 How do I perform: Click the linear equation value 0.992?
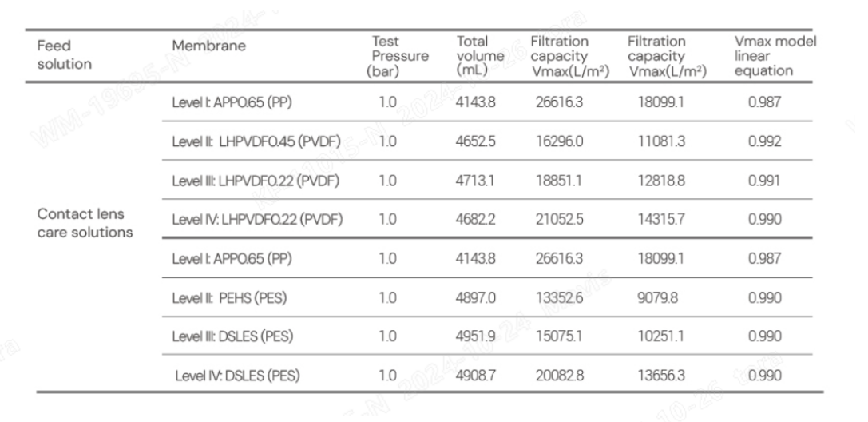click(764, 141)
